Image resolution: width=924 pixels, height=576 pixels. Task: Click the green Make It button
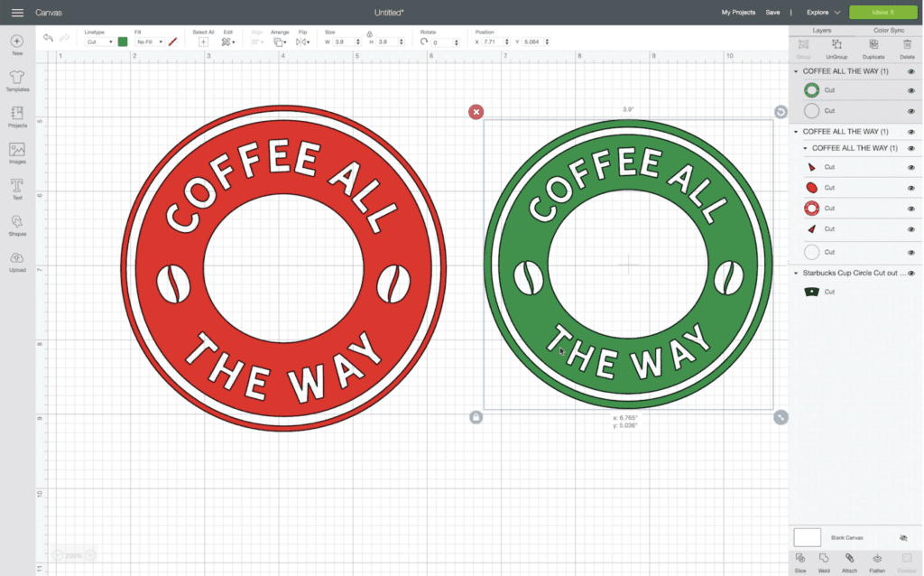tap(882, 13)
